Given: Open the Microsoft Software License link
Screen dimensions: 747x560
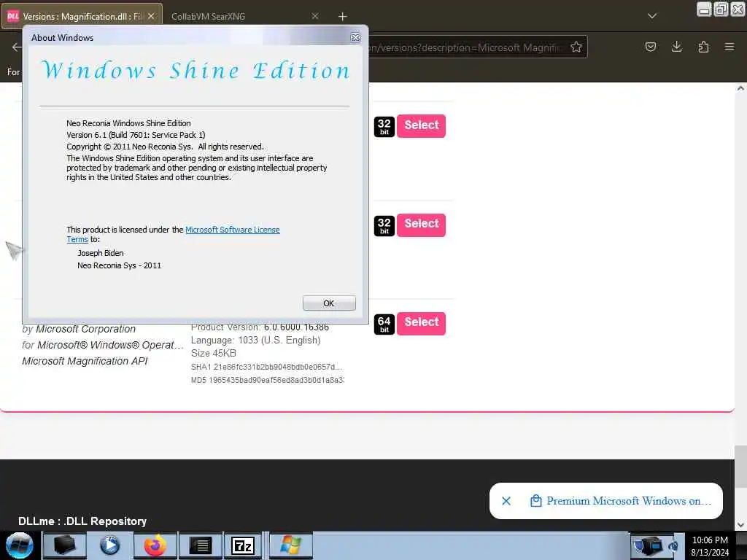Looking at the screenshot, I should (x=232, y=230).
